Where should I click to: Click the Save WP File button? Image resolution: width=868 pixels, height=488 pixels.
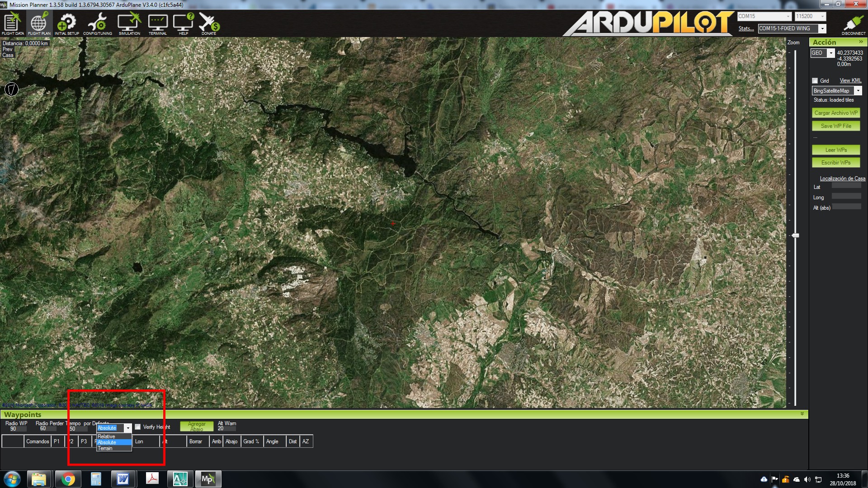tap(836, 126)
